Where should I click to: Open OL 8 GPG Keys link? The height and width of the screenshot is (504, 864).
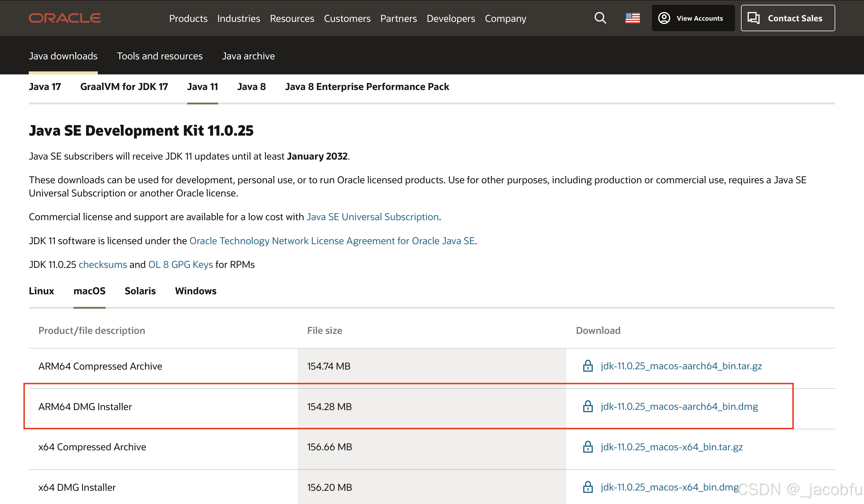tap(180, 264)
